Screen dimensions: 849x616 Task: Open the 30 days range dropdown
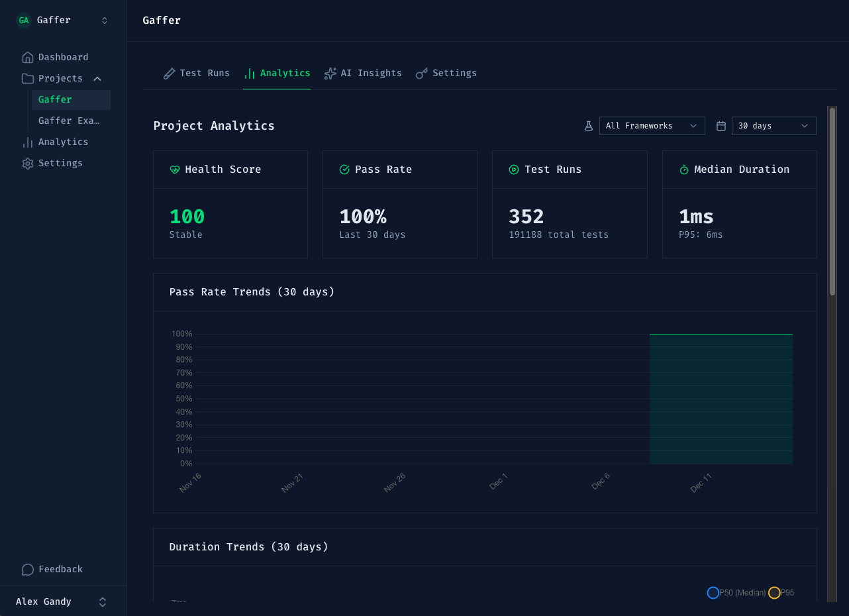click(x=774, y=126)
